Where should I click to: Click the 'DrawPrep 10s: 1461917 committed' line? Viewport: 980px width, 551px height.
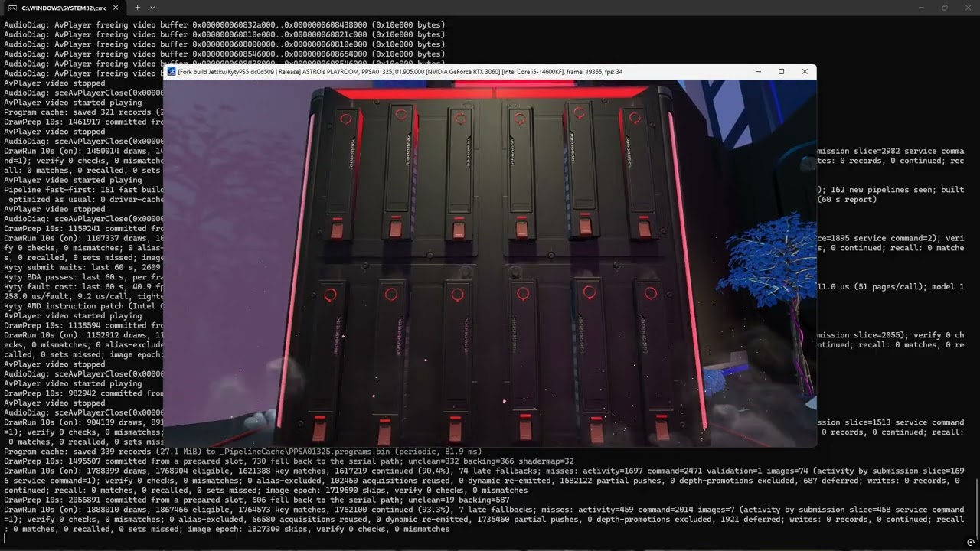83,122
